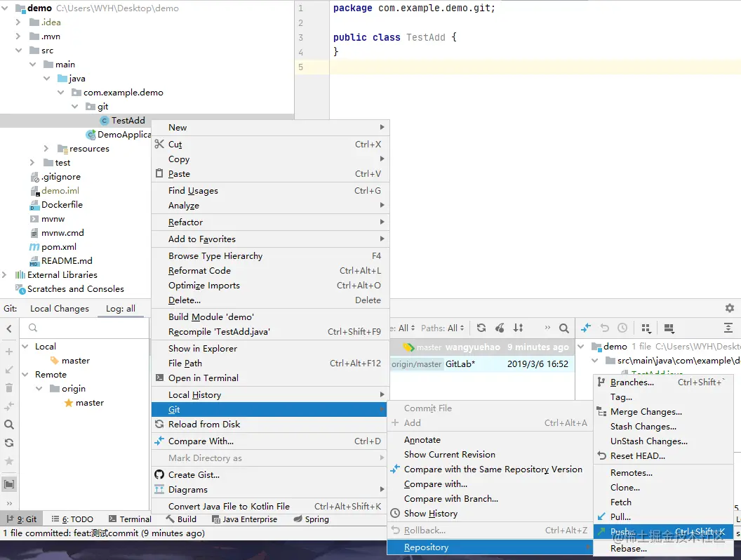The image size is (741, 560).
Task: Click the more toolbar actions double-chevron in Git log
Action: 547,328
